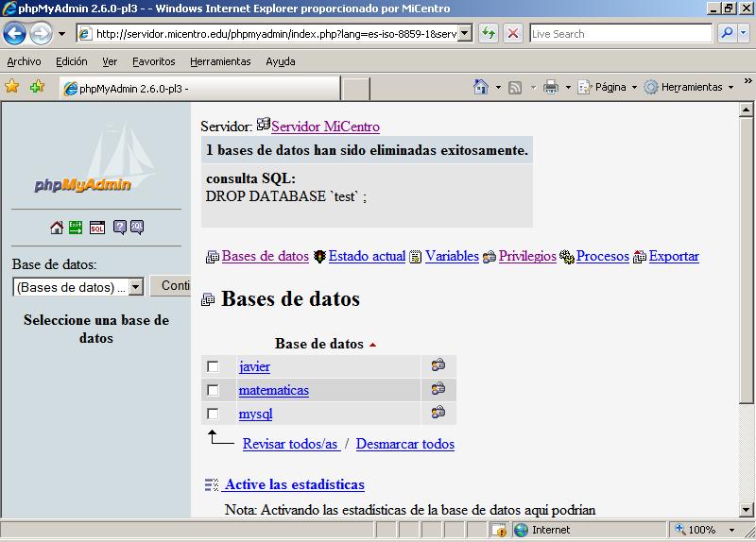Click the Internet Explorer Back button
The width and height of the screenshot is (756, 542).
pos(14,33)
